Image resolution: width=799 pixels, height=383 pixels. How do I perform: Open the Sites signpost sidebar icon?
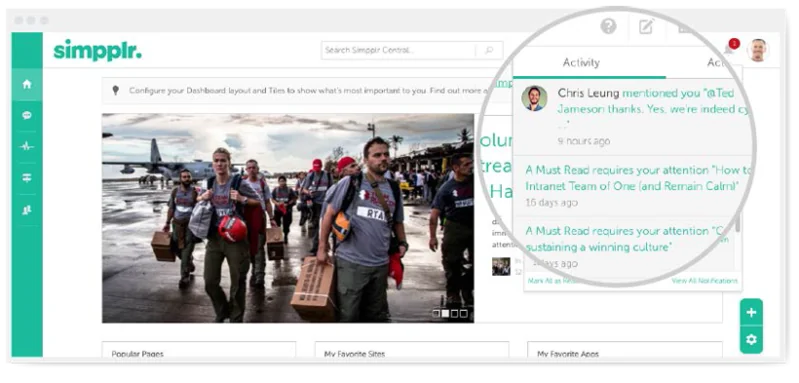coord(27,178)
